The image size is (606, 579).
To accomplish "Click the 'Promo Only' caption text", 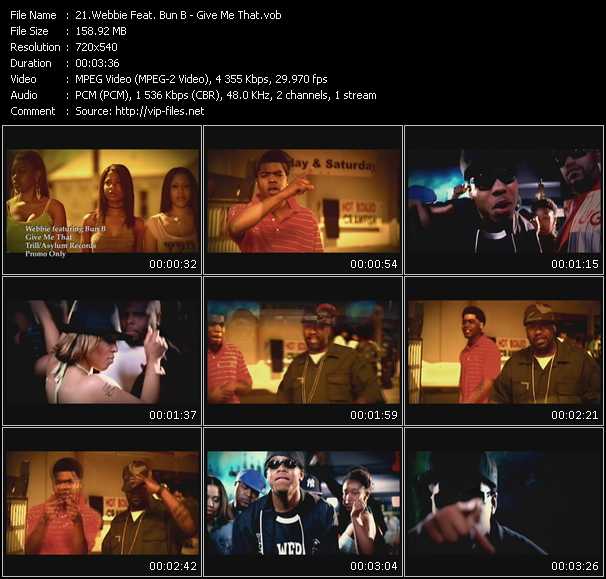I will coord(45,254).
